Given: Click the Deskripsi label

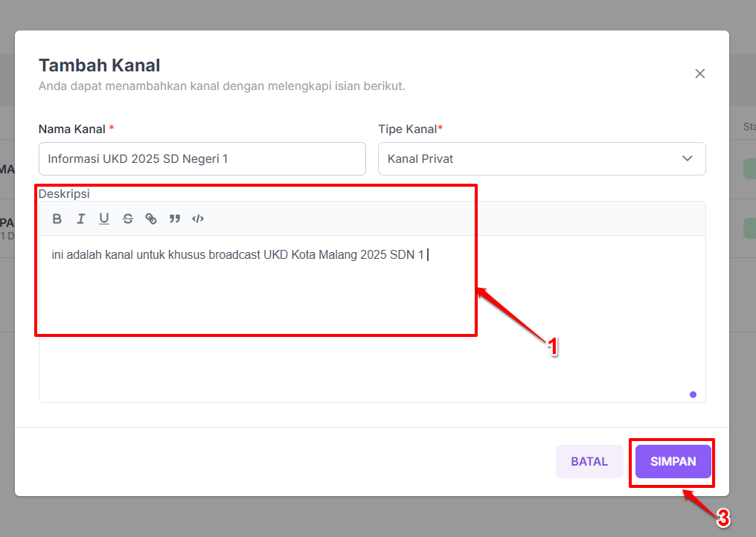Looking at the screenshot, I should click(x=64, y=194).
